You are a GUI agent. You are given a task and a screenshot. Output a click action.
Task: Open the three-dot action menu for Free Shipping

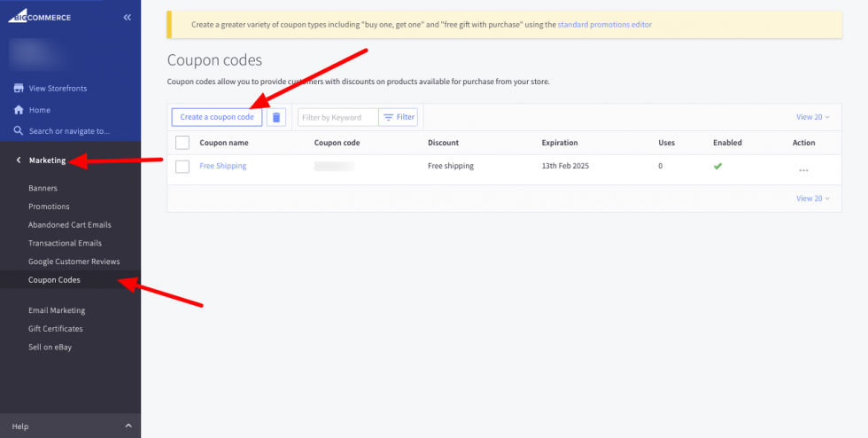(x=803, y=170)
